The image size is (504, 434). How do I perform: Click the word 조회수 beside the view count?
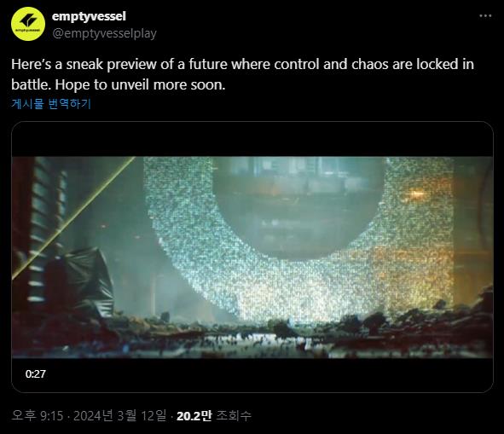(x=234, y=416)
